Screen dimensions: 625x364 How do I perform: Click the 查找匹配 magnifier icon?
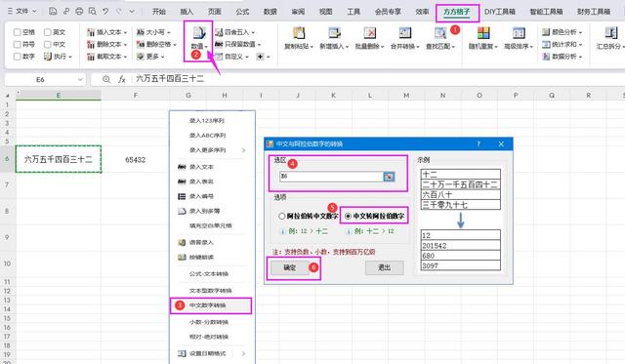click(440, 33)
